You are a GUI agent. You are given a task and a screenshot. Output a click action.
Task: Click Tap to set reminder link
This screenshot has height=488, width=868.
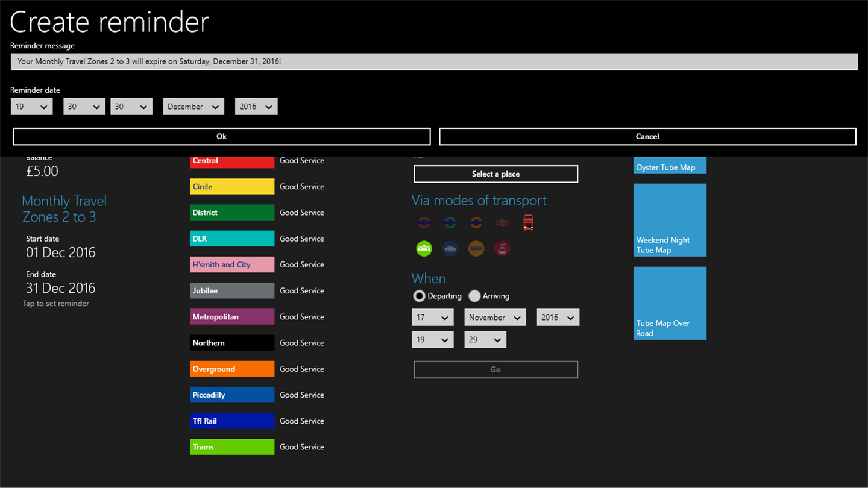56,304
